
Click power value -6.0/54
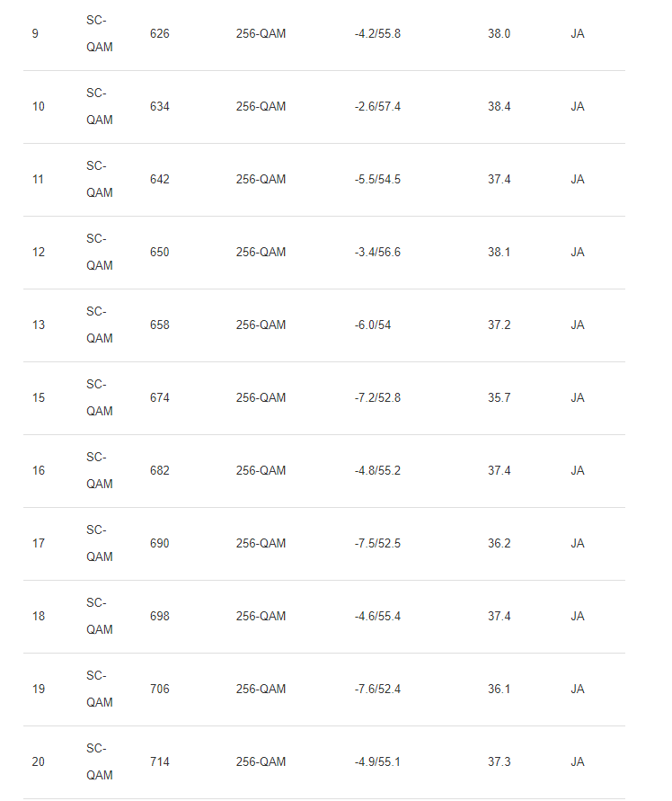click(373, 325)
